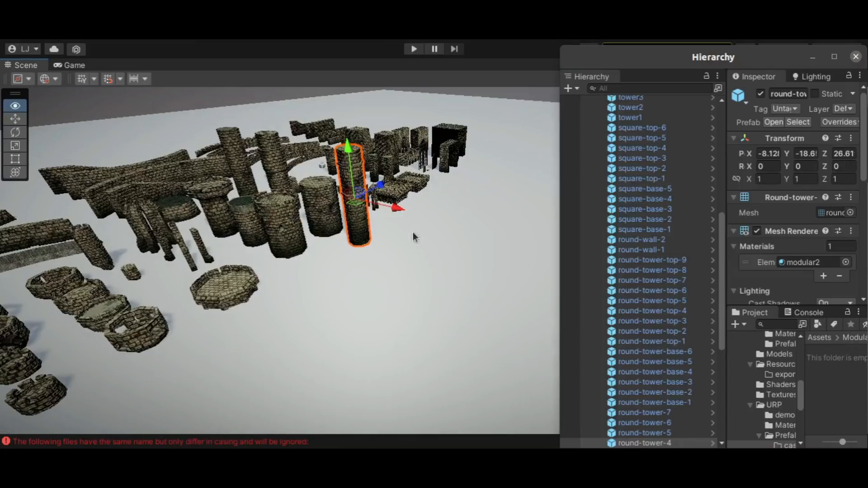Open Transform component three-dot menu
This screenshot has width=868, height=488.
(x=851, y=138)
